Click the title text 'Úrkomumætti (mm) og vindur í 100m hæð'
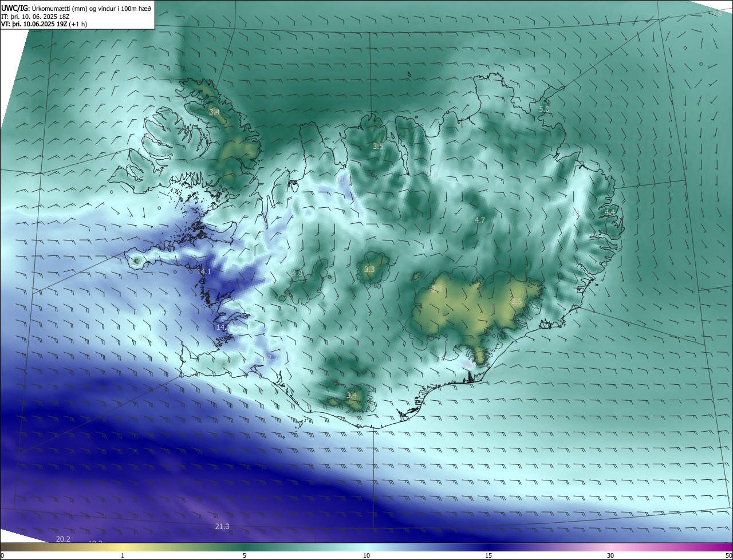733x560 pixels. coord(92,8)
